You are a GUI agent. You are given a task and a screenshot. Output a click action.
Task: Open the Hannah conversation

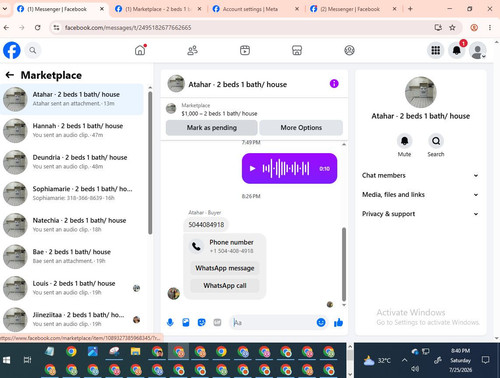point(72,130)
